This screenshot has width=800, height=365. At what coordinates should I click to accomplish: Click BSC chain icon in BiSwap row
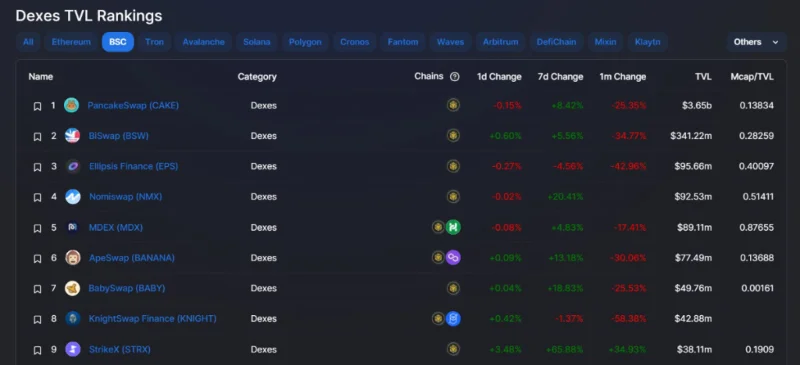453,135
